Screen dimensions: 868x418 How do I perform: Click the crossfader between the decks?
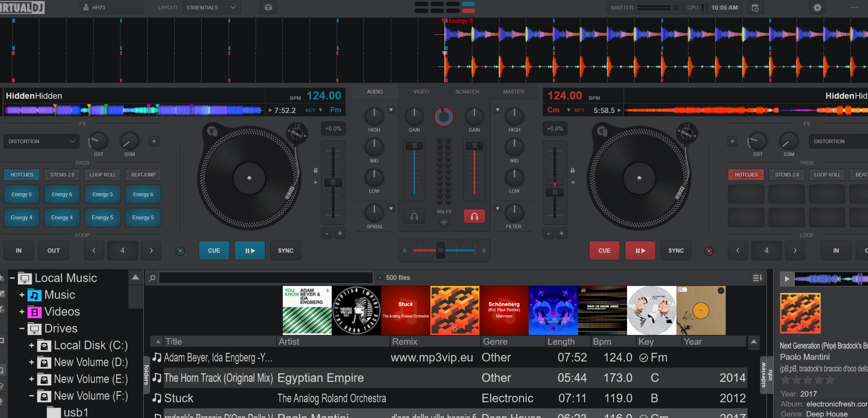(x=441, y=250)
